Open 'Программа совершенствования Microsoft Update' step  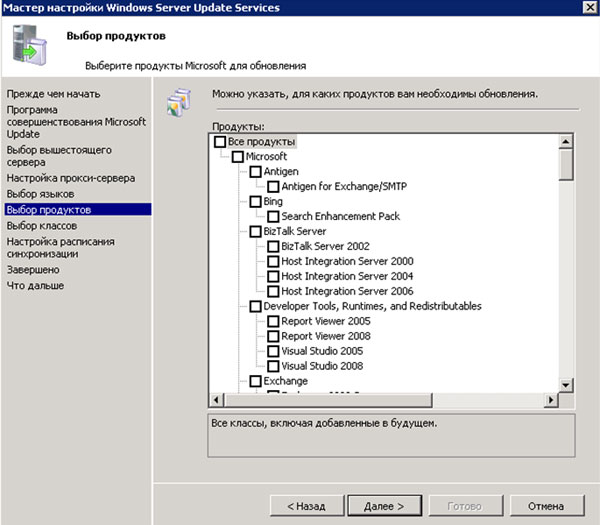(76, 122)
